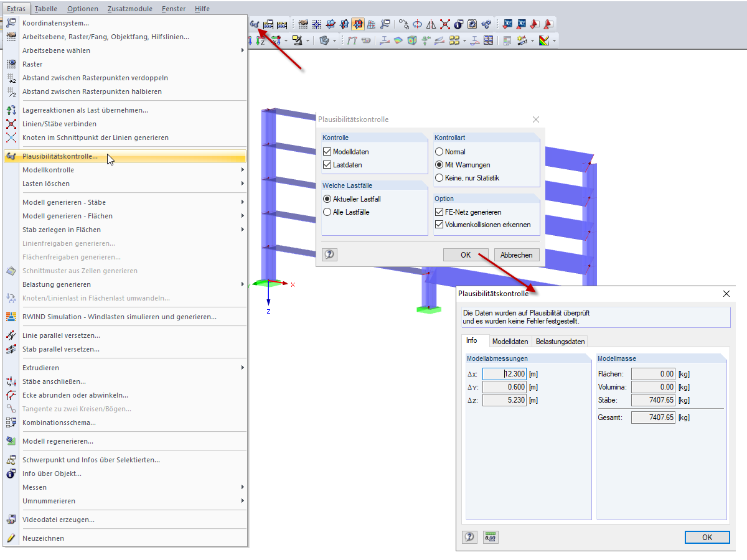Click the 0.00 units icon in results dialog
Screen dimensions: 747x560
click(491, 537)
